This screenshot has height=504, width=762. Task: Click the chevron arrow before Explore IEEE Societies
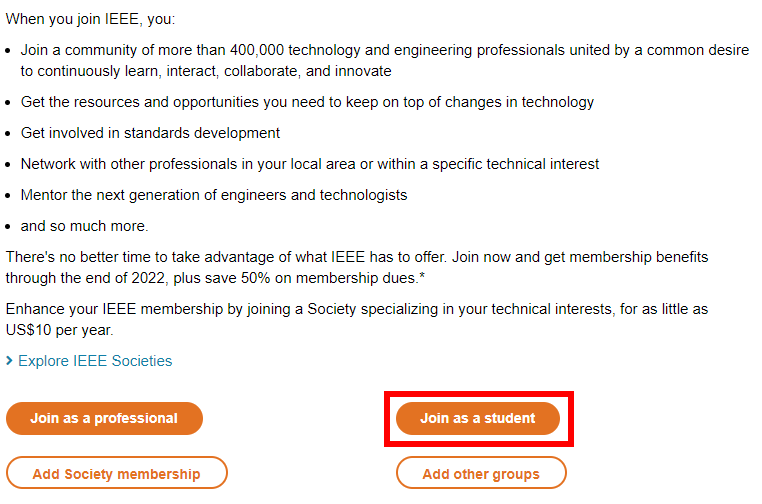[x=9, y=361]
